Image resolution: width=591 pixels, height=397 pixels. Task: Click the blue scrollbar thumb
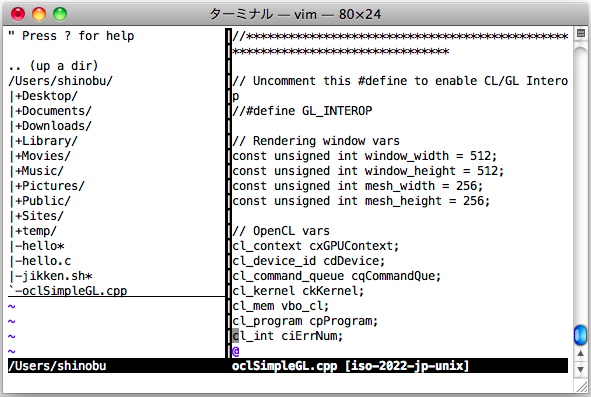click(x=580, y=335)
